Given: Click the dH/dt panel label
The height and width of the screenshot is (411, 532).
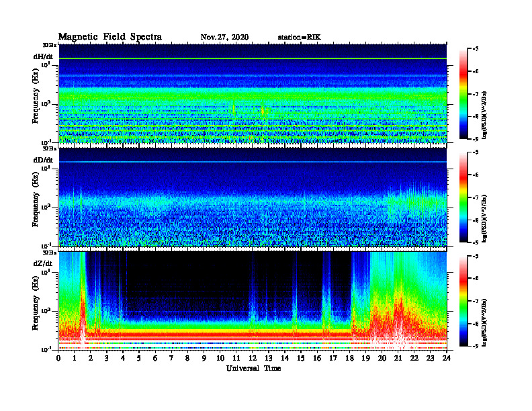Looking at the screenshot, I should tap(43, 56).
